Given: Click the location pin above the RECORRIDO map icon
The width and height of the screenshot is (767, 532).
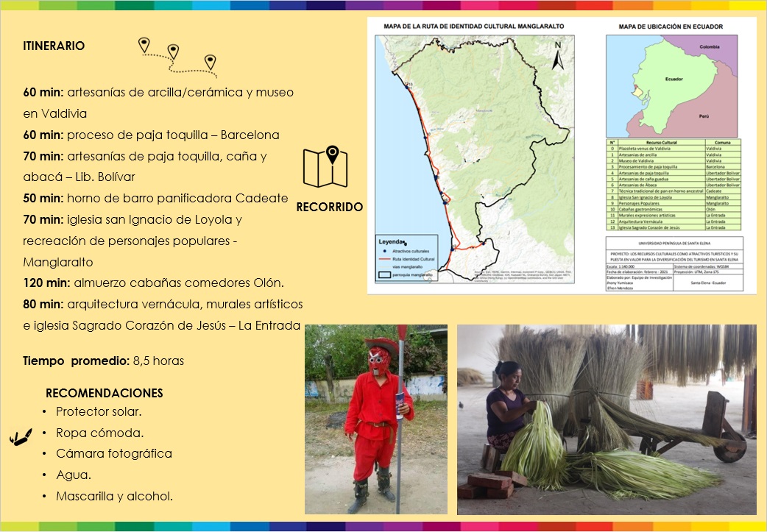Looking at the screenshot, I should (333, 152).
